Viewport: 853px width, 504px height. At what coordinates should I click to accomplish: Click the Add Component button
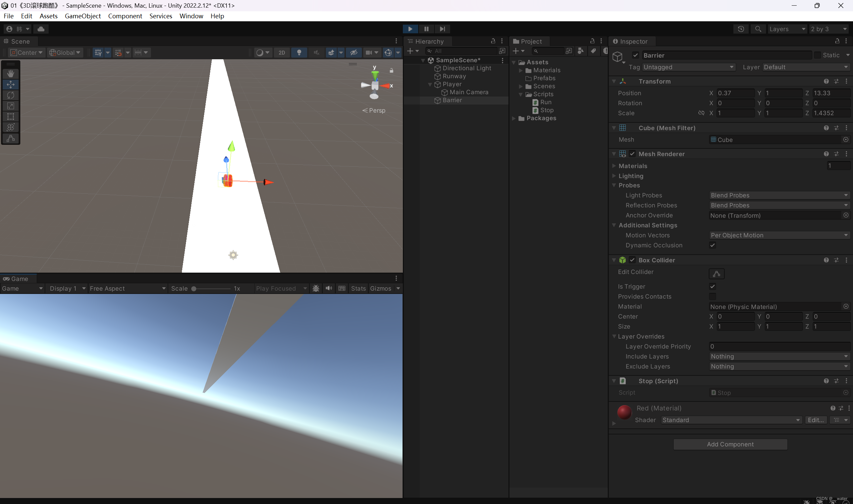click(730, 444)
